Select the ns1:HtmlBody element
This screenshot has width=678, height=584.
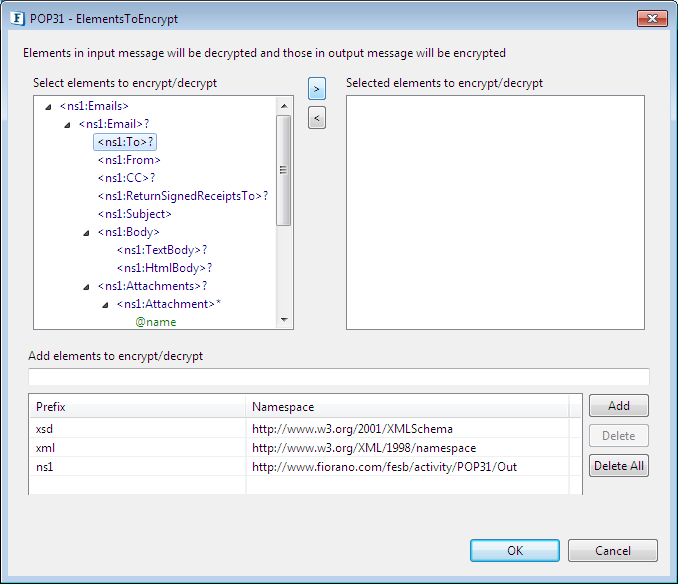(x=164, y=268)
